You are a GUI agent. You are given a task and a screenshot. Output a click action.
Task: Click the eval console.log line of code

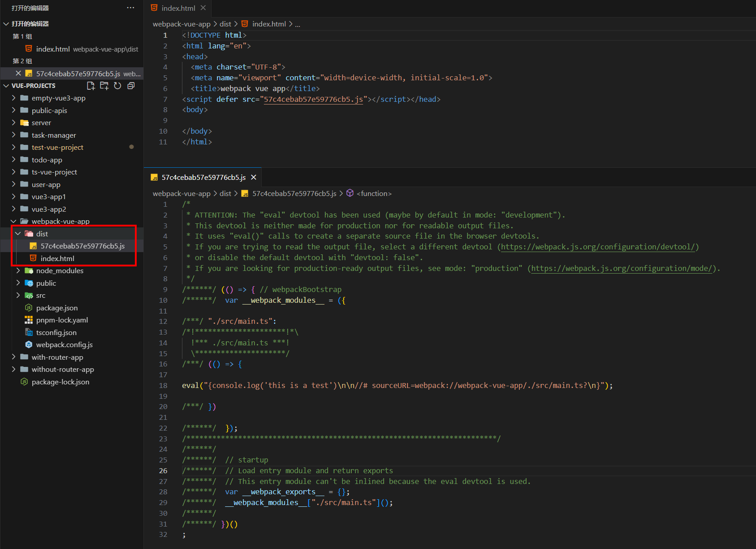tap(397, 385)
